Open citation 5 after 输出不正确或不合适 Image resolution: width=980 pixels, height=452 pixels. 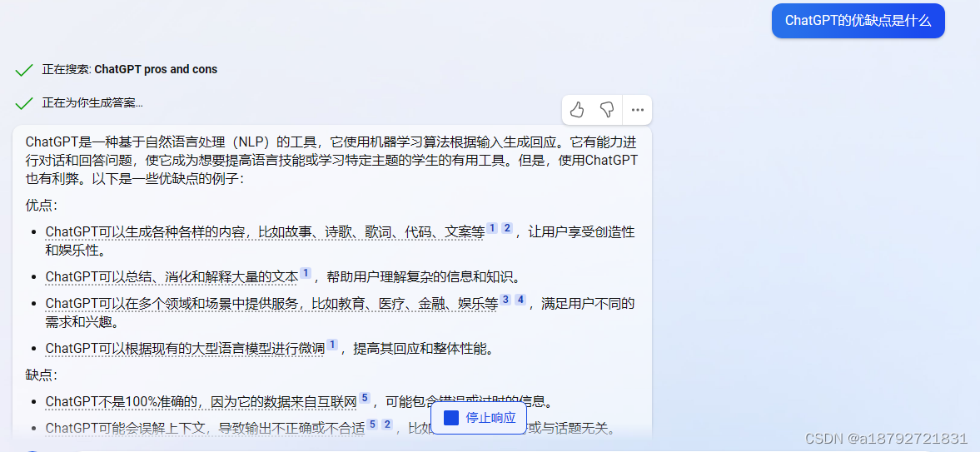pos(372,425)
